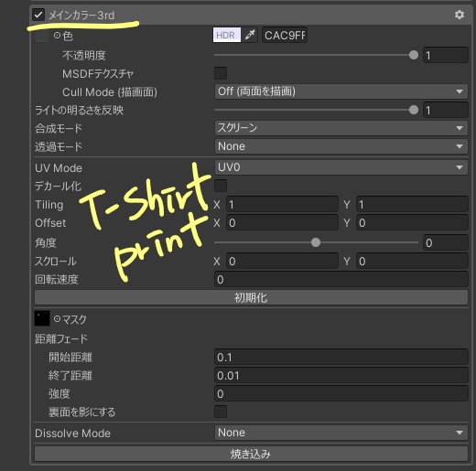Click the メインカラー3rd section header label
The image size is (476, 471).
tap(81, 15)
